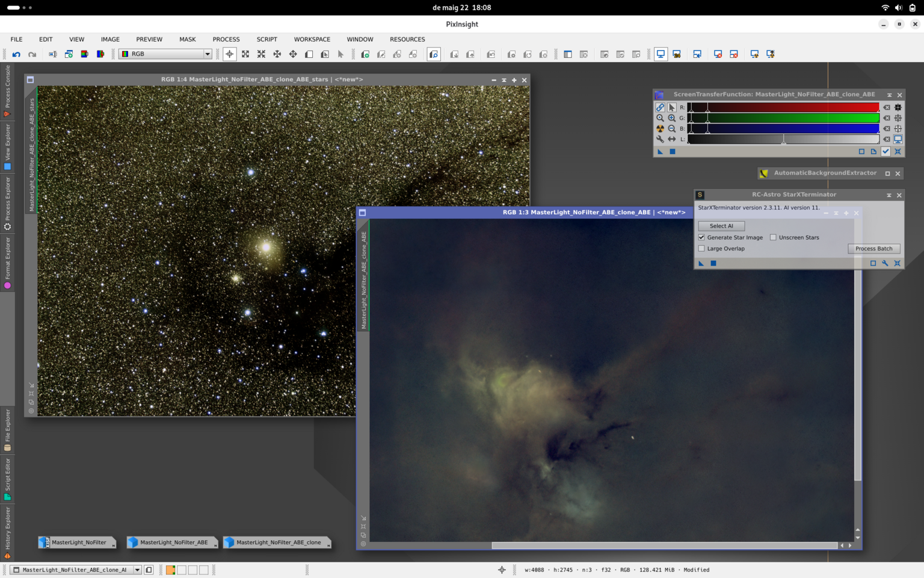Click the STF horizontal pan arrows icon
Screen dimensions: 924x578
pos(672,139)
